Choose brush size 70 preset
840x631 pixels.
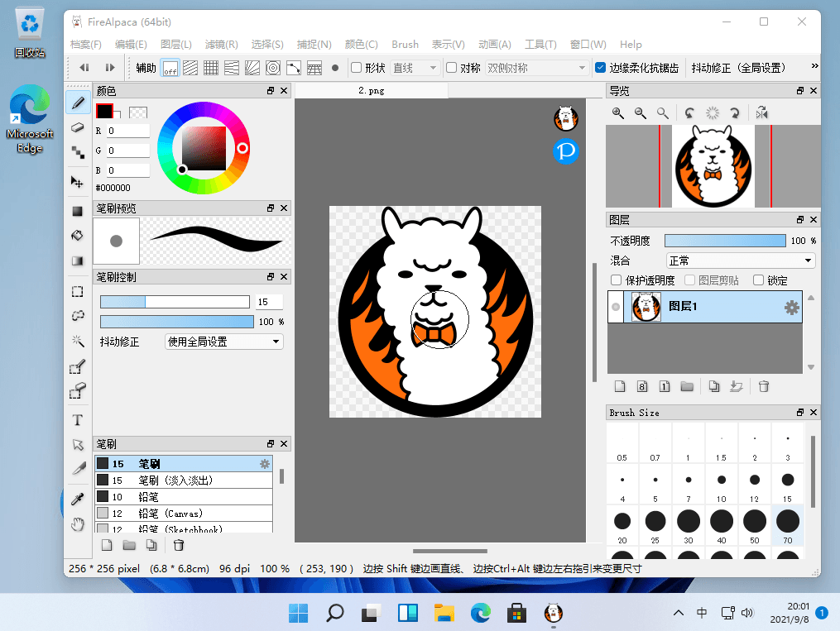point(788,526)
